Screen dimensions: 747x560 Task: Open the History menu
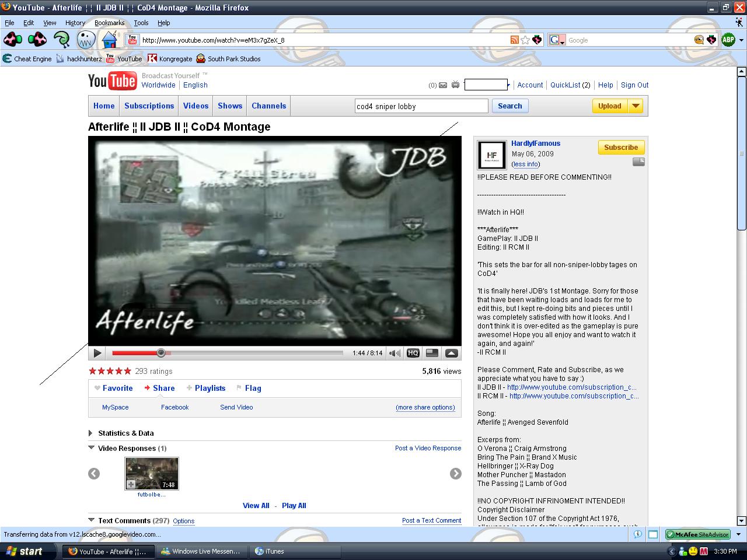coord(75,23)
